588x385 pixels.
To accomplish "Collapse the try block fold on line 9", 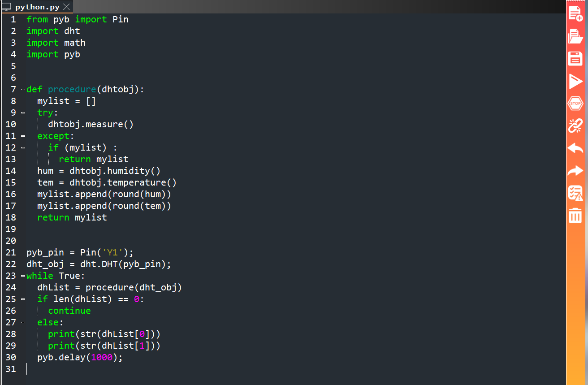I will [23, 113].
